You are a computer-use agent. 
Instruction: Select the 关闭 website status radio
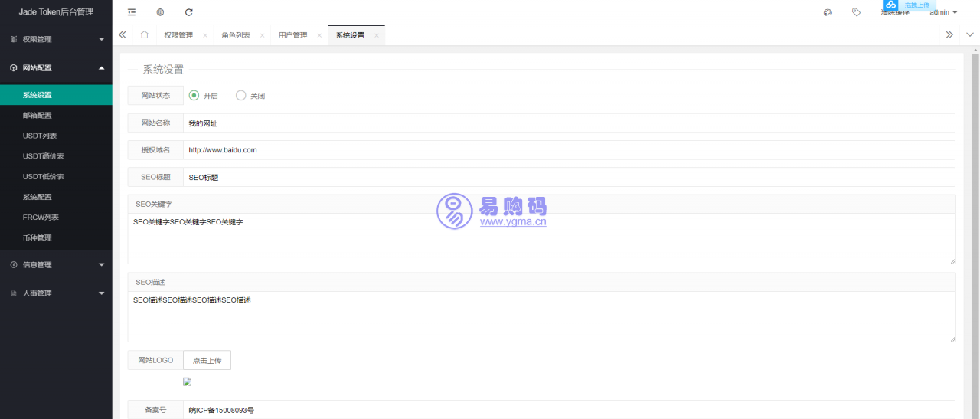coord(241,96)
